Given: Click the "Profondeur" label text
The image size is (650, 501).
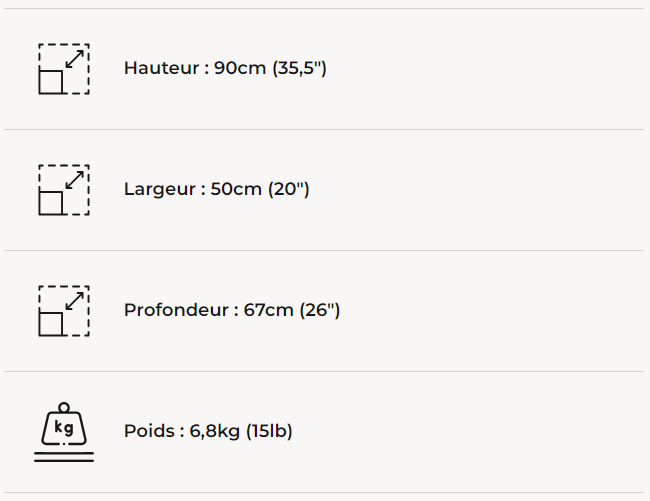Looking at the screenshot, I should (178, 310).
